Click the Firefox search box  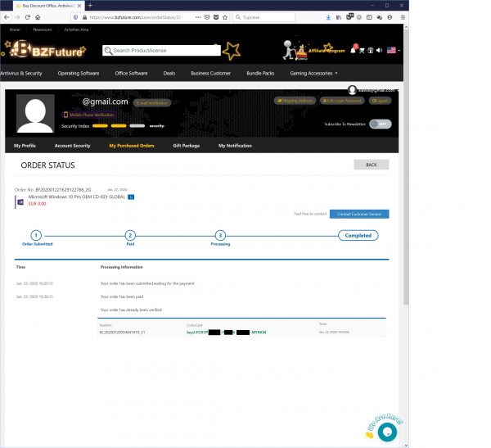(x=264, y=17)
